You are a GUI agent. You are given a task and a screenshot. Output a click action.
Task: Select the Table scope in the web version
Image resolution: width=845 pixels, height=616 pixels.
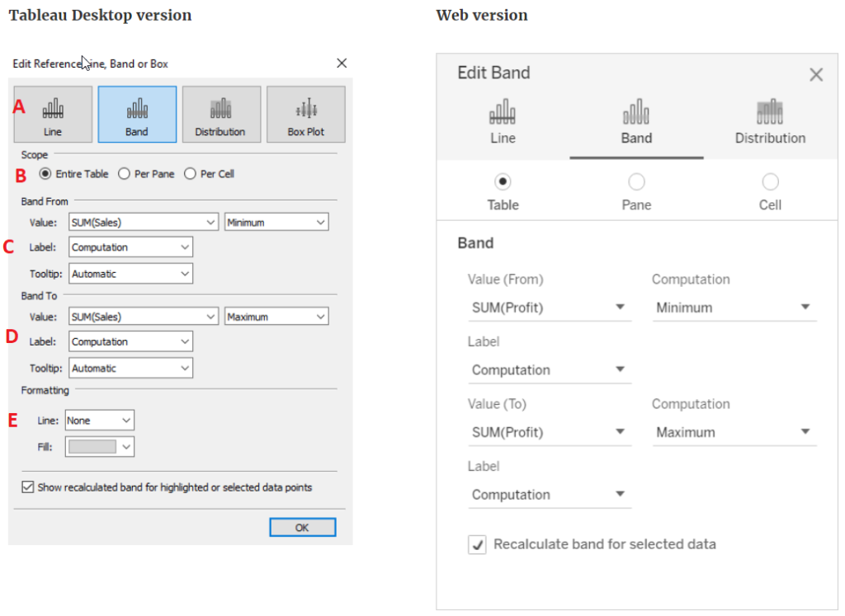point(503,181)
